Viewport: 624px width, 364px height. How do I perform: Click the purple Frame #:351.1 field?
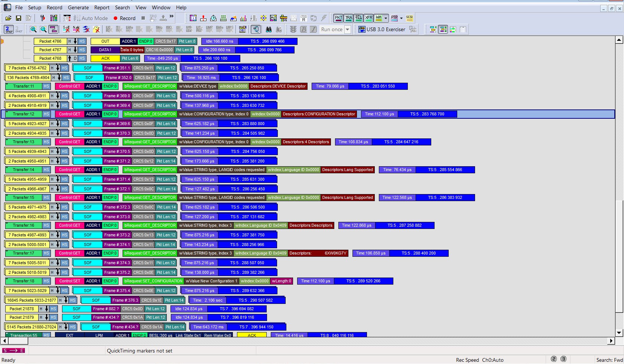pyautogui.click(x=117, y=68)
